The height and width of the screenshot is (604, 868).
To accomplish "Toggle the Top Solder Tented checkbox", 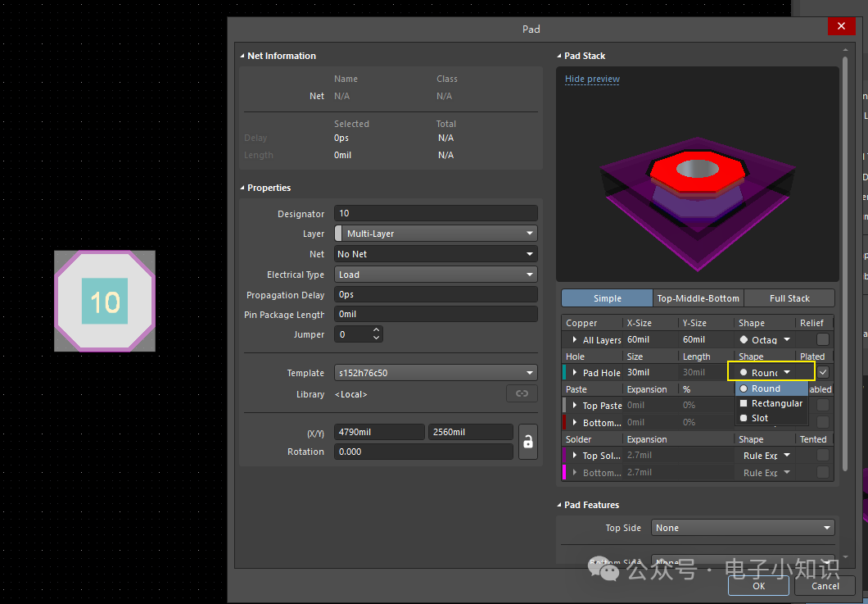I will tap(823, 455).
